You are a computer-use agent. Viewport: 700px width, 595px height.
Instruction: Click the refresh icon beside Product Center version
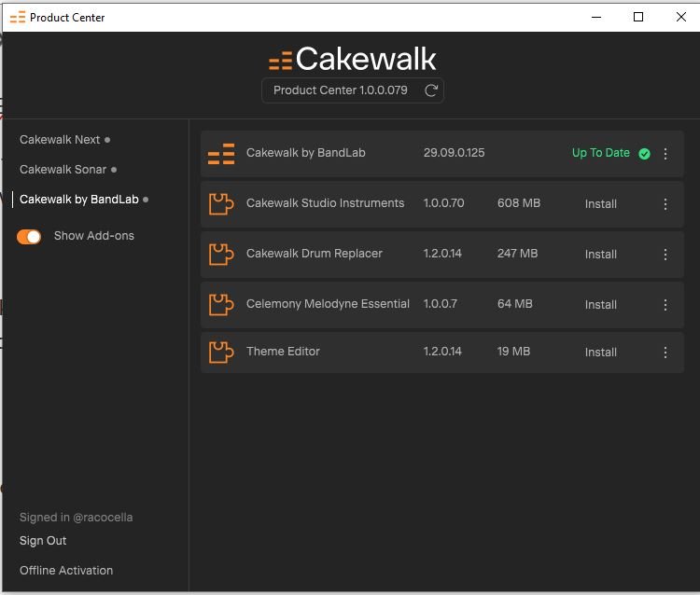coord(431,90)
